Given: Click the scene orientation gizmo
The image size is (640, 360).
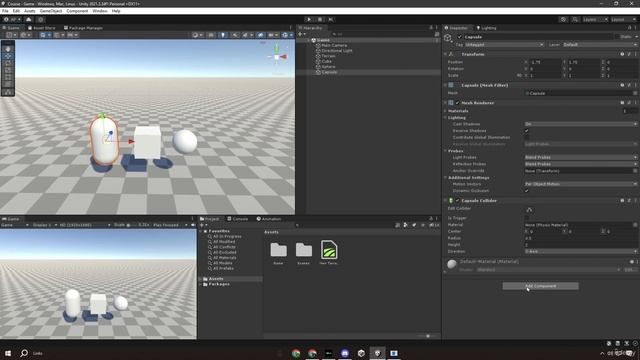Looking at the screenshot, I should [277, 57].
